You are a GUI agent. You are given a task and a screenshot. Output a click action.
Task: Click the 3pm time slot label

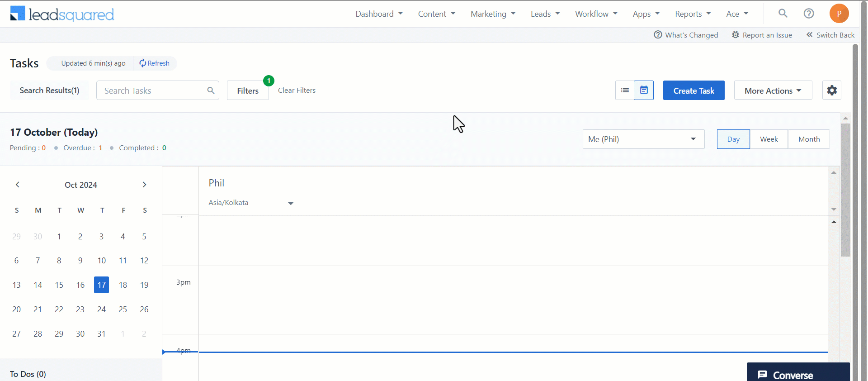(183, 282)
